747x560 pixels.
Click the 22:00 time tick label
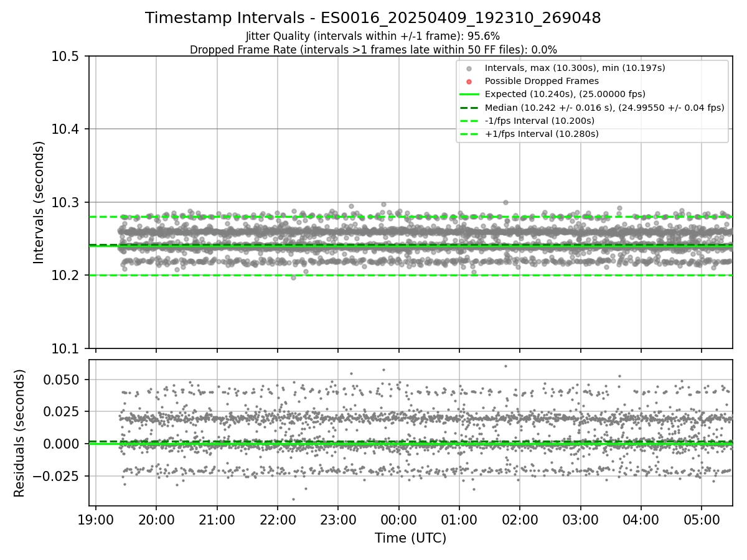[x=277, y=520]
